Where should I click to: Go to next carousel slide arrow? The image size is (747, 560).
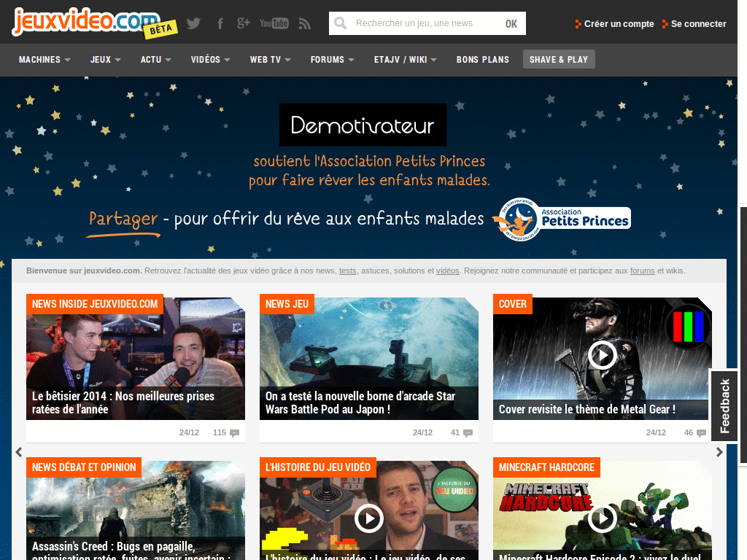pyautogui.click(x=719, y=452)
